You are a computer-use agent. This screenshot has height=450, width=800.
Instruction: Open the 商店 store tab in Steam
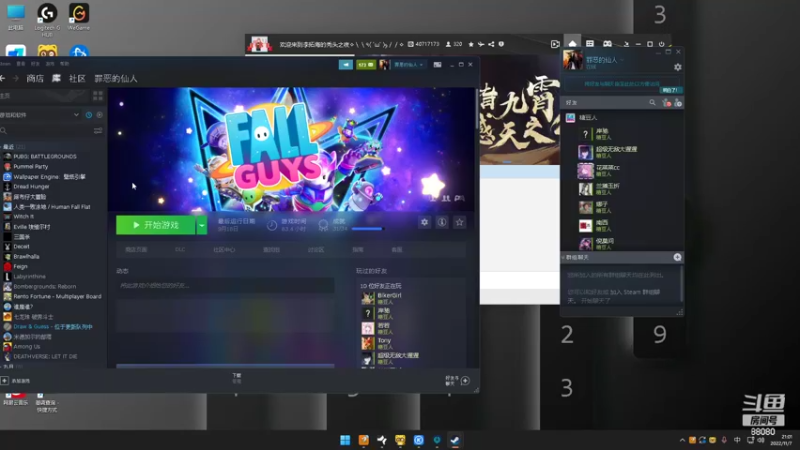(35, 79)
